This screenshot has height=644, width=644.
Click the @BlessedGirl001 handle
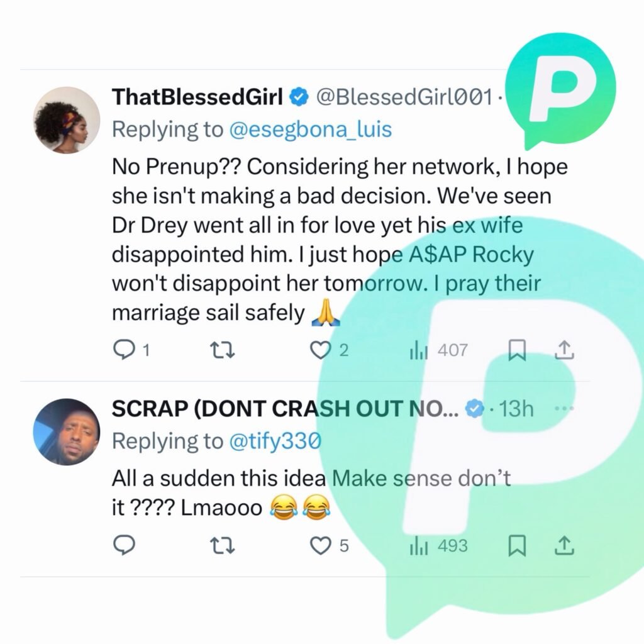(x=402, y=97)
